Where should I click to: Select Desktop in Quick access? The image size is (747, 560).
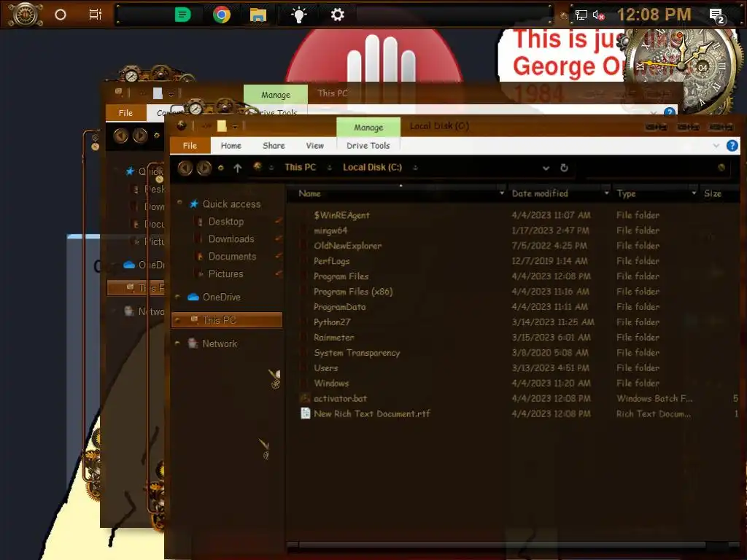click(x=226, y=222)
